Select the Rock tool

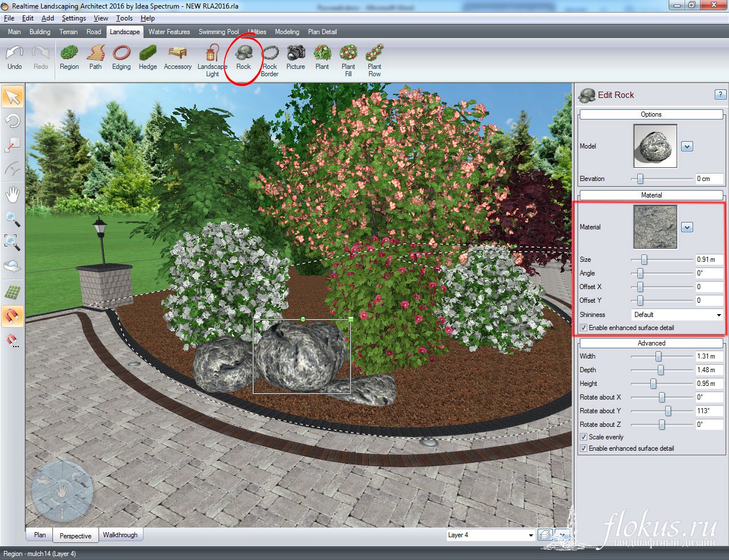click(244, 58)
